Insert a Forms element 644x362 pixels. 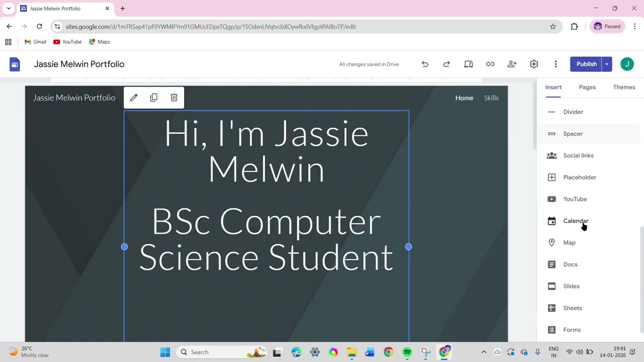589,330
